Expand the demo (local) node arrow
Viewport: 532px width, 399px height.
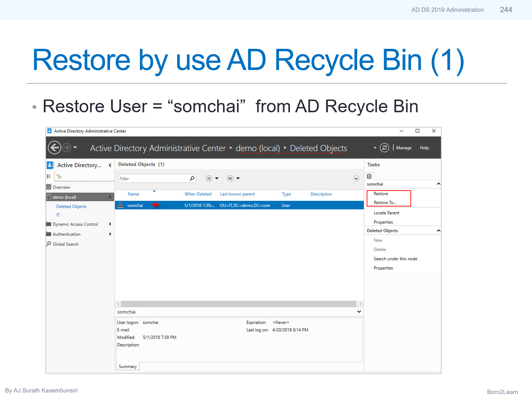point(111,197)
